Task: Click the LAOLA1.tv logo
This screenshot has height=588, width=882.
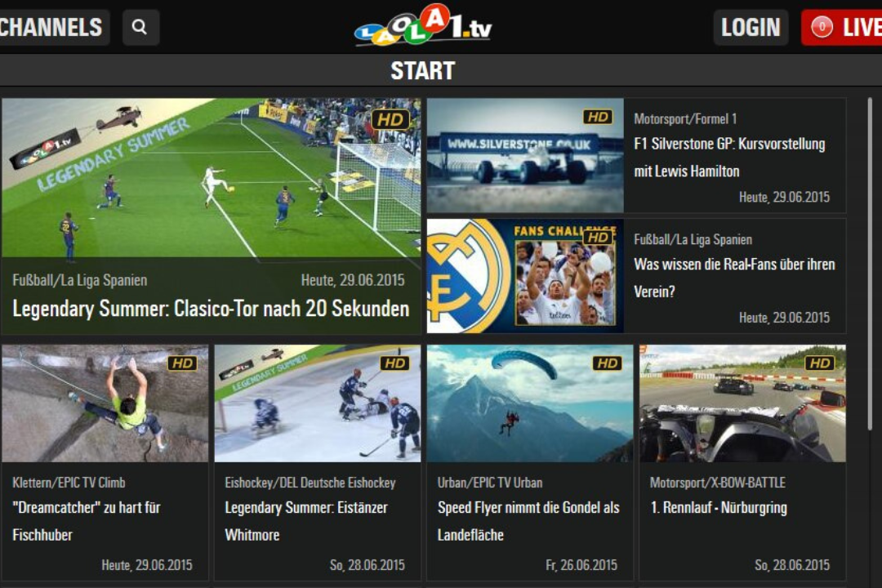Action: click(422, 27)
